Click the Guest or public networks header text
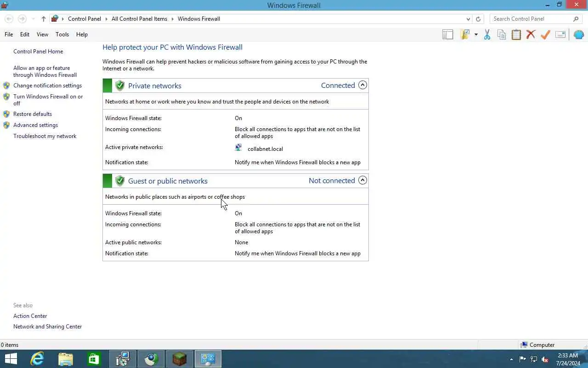 point(168,181)
